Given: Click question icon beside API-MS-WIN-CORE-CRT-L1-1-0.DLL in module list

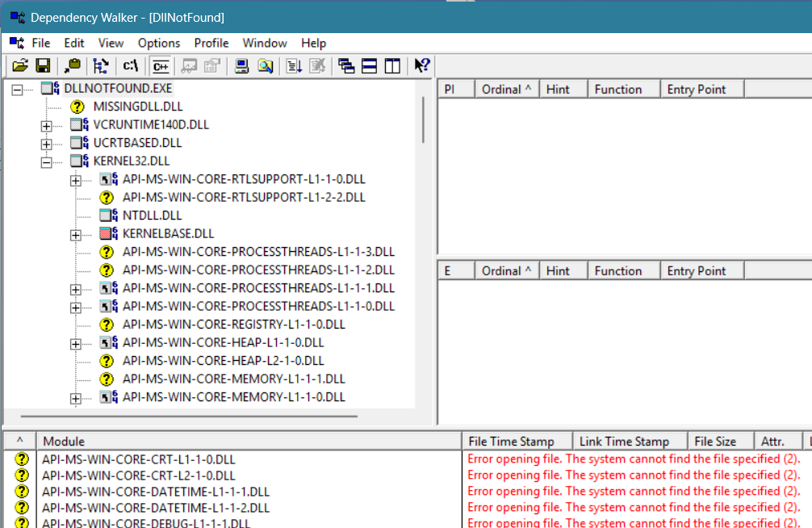Looking at the screenshot, I should pyautogui.click(x=22, y=459).
